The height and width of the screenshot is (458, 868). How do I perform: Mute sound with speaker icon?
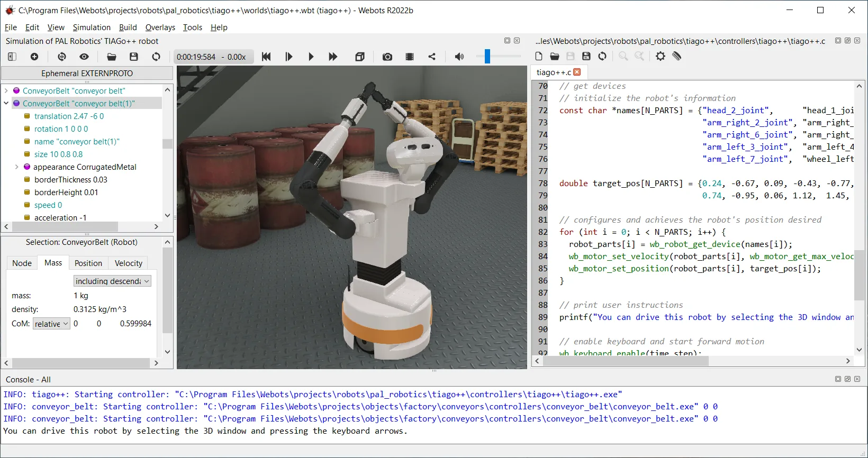459,57
